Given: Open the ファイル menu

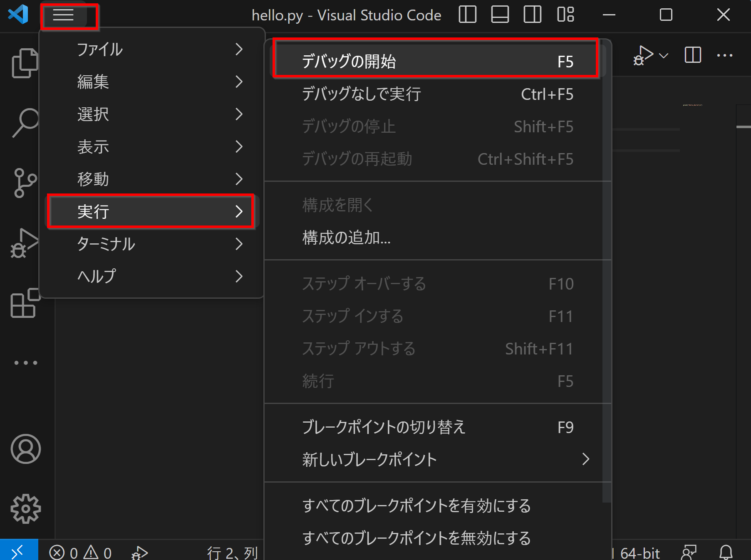Looking at the screenshot, I should point(152,49).
